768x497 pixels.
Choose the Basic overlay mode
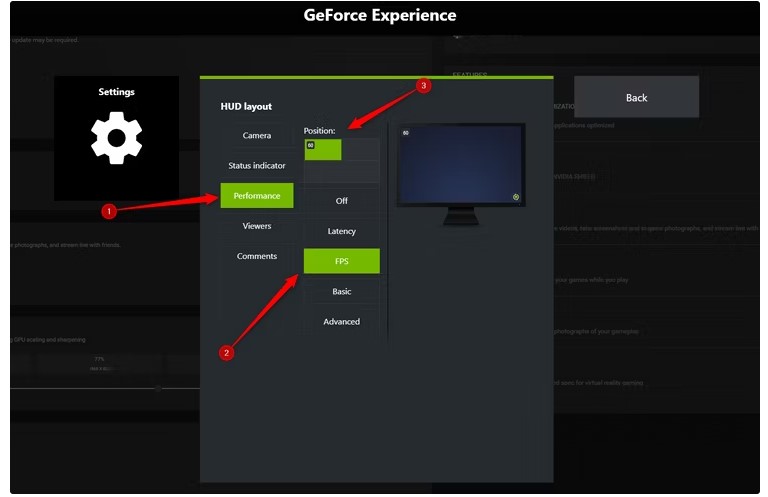(x=341, y=291)
